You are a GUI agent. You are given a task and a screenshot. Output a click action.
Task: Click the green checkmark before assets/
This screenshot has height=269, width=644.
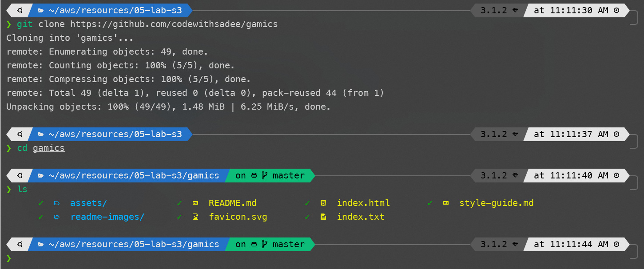(x=41, y=203)
